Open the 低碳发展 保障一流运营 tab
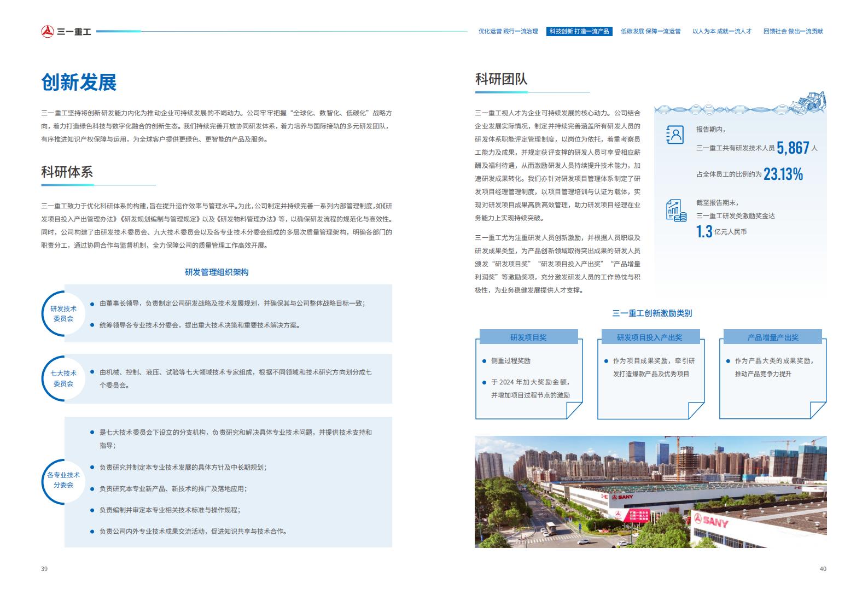 pos(650,31)
